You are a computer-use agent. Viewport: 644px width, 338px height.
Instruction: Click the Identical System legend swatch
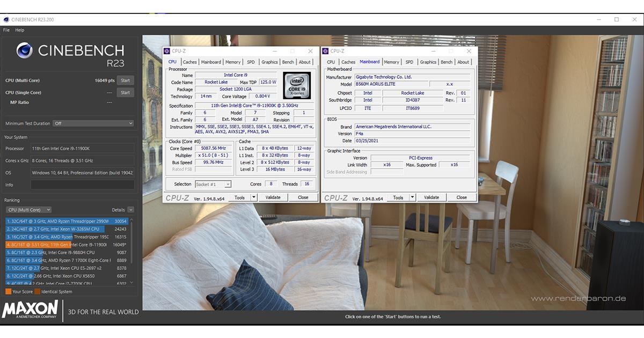pos(37,292)
